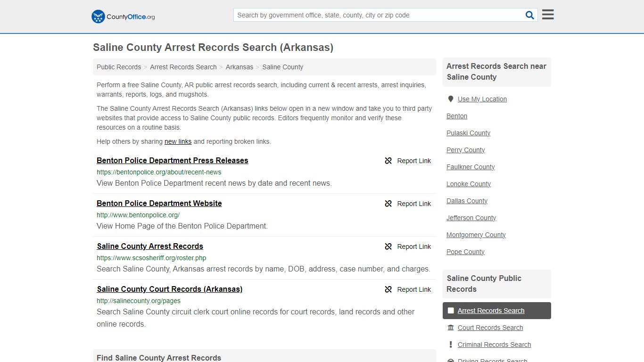644x362 pixels.
Task: Click Arrest Records Search near Saline County heading
Action: click(496, 72)
